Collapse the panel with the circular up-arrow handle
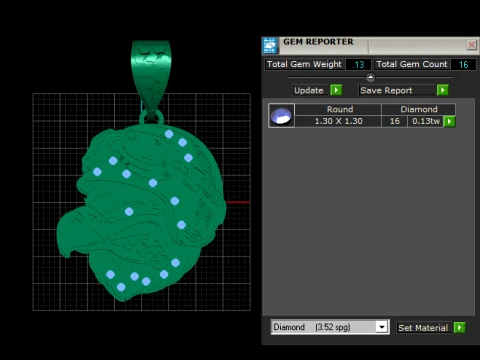480x360 pixels. pos(370,77)
